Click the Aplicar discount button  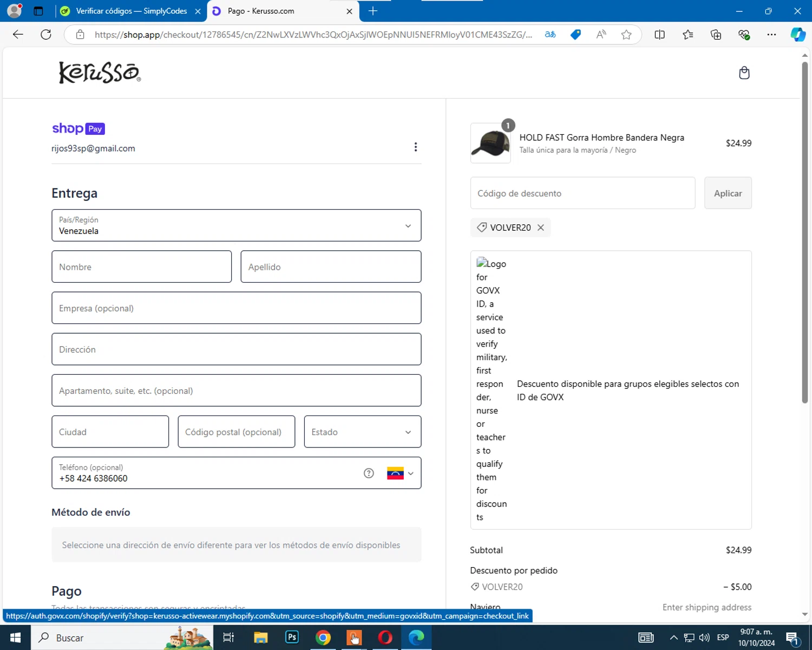coord(728,193)
